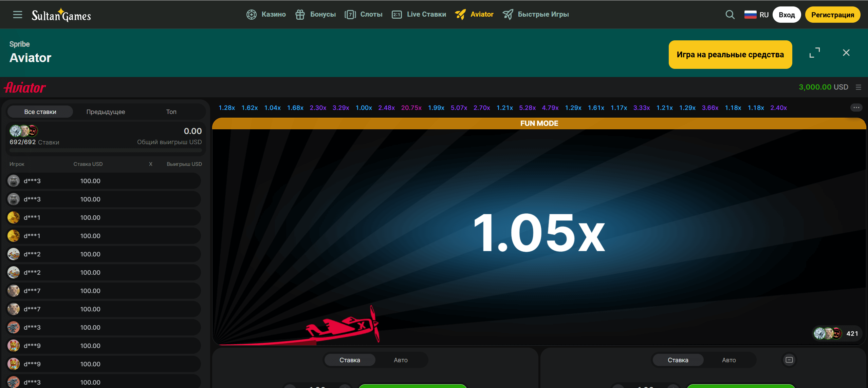
Task: Click the Игрок column header
Action: coord(17,164)
